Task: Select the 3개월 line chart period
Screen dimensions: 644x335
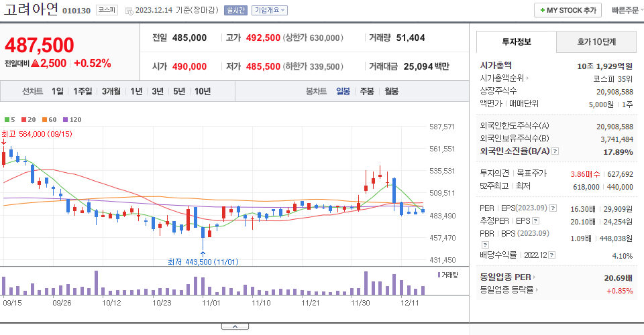Action: click(x=111, y=91)
